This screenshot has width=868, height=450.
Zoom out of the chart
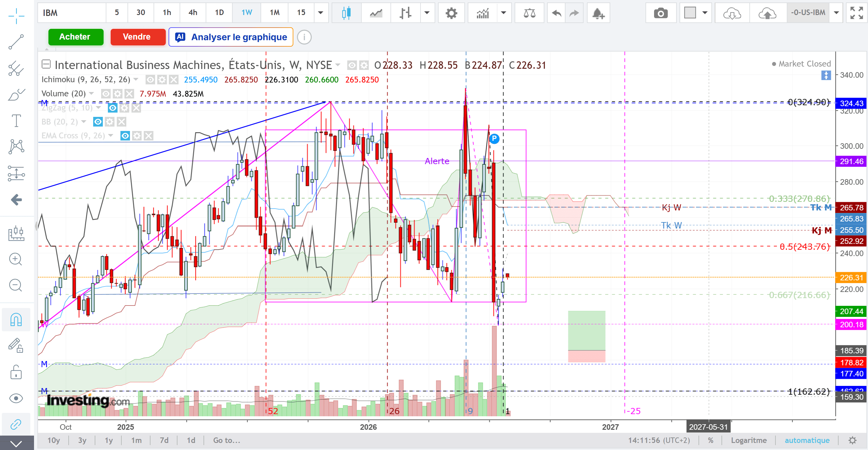click(x=16, y=285)
